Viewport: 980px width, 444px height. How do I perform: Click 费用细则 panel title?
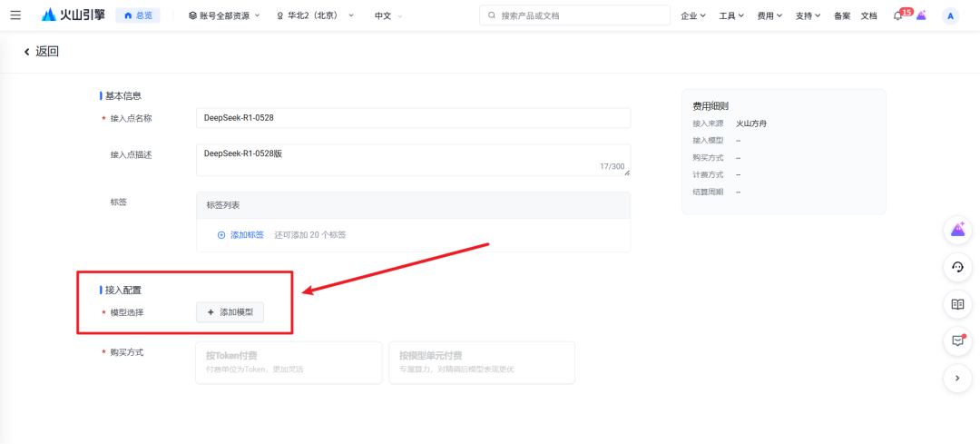click(x=710, y=106)
